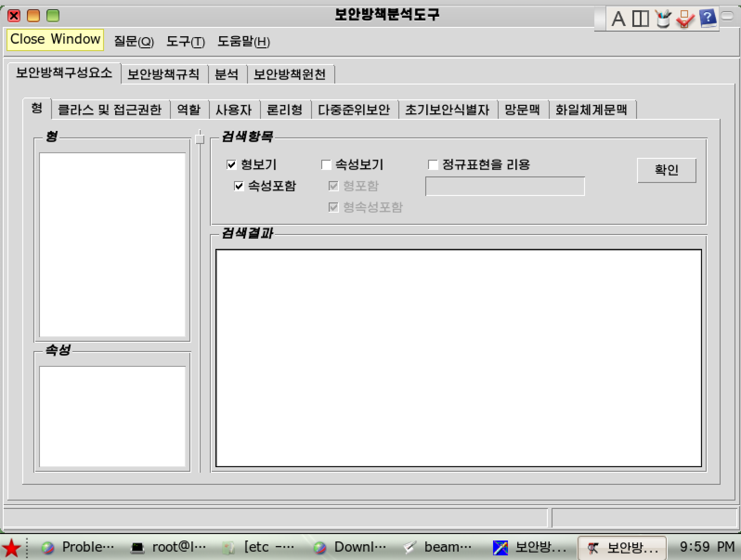Click the two-column layout icon in title toolbar

tap(641, 19)
